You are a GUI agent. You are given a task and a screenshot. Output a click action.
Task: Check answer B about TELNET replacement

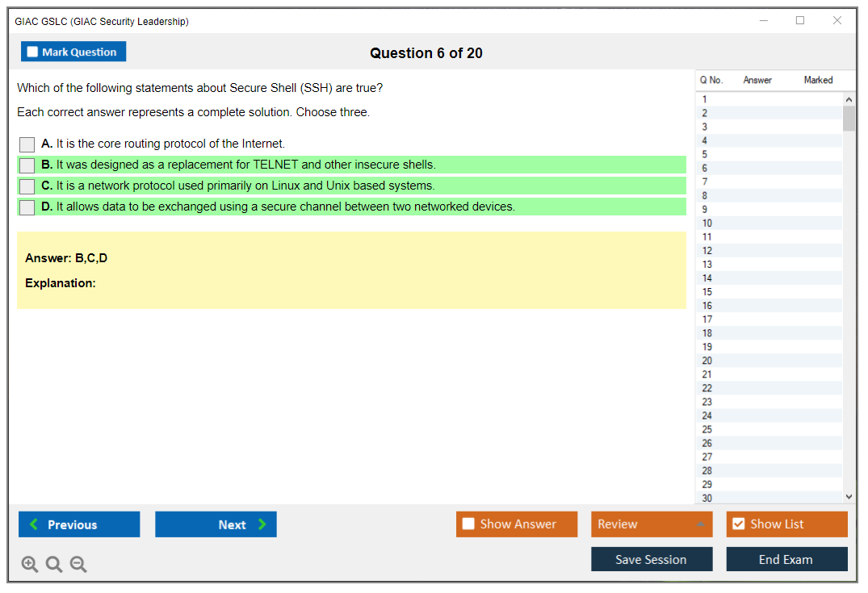click(x=27, y=165)
